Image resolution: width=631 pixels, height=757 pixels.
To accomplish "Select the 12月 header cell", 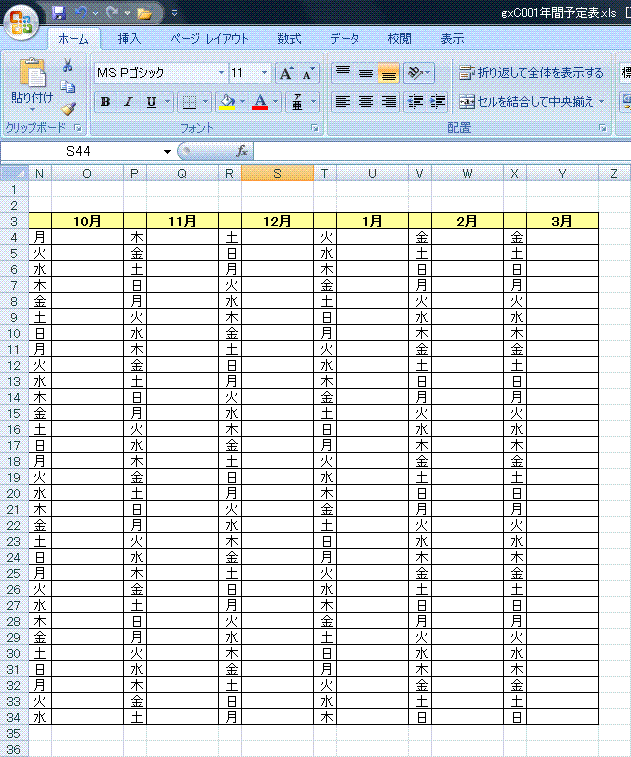I will [277, 222].
